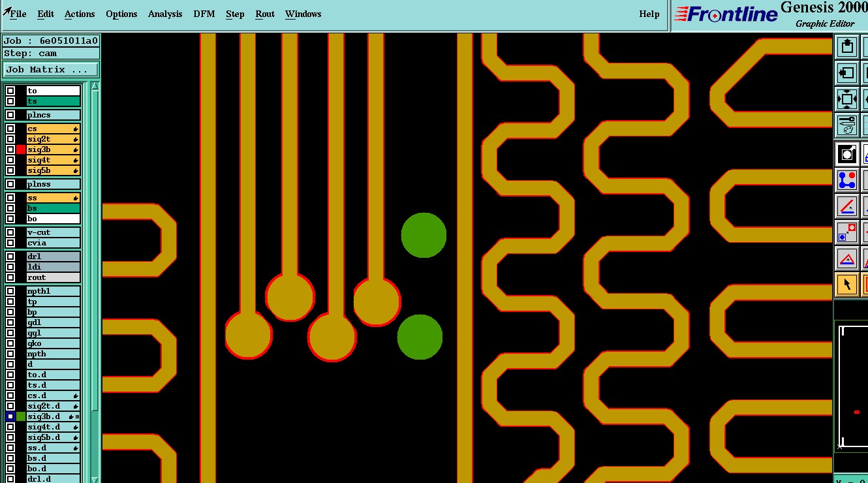Toggle checkbox for layer drl

tap(10, 257)
